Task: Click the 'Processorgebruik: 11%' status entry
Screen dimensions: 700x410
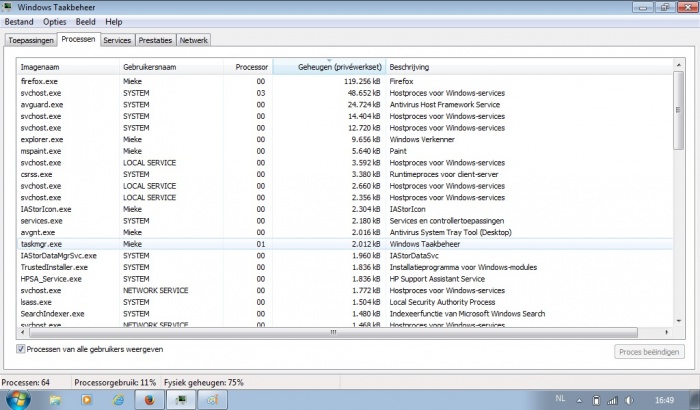Action: (115, 383)
